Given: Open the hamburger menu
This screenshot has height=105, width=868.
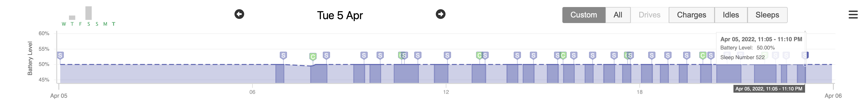Looking at the screenshot, I should pos(853,15).
